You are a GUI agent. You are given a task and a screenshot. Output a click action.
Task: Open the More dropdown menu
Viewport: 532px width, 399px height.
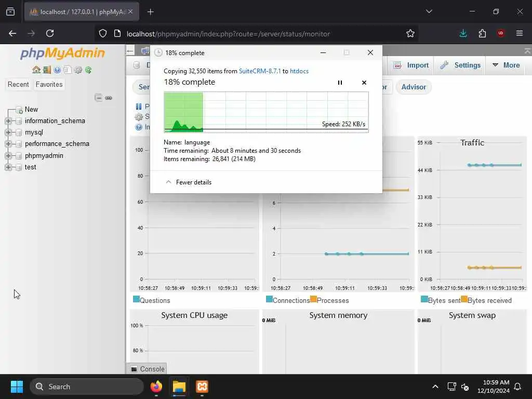click(506, 65)
